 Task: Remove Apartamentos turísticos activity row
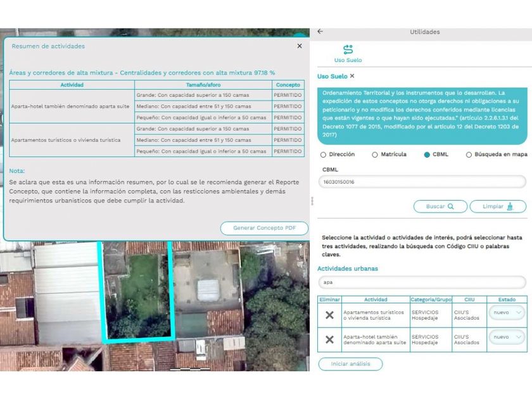pos(329,315)
